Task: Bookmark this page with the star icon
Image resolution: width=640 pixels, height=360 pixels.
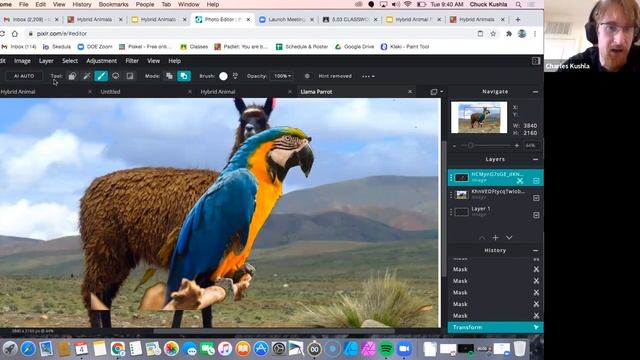Action: 493,34
